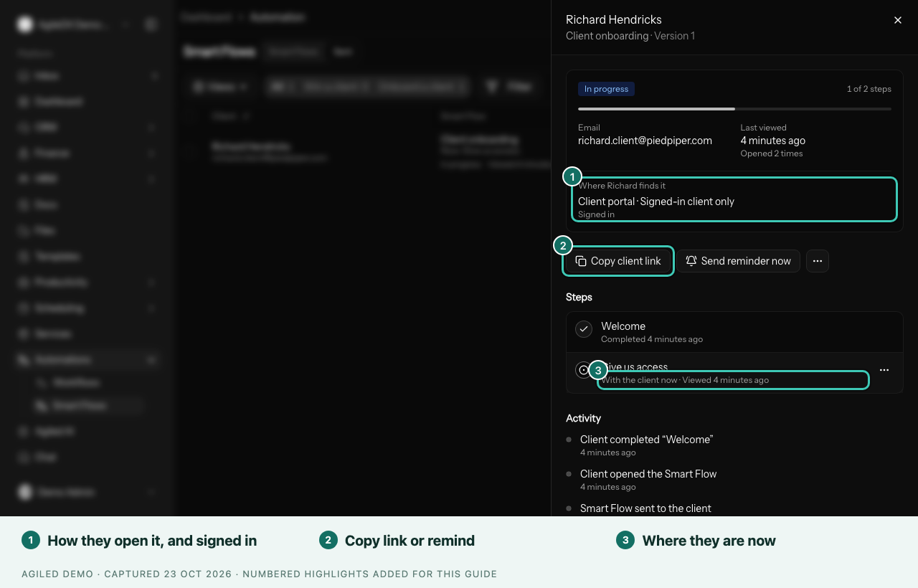Click the Copy client link button
The image size is (918, 588).
pyautogui.click(x=618, y=261)
